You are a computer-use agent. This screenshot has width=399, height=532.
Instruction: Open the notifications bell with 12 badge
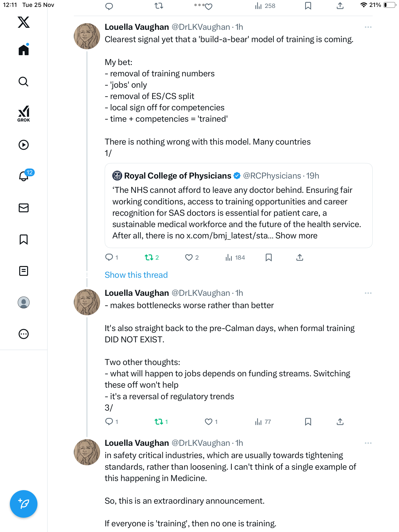pos(24,176)
